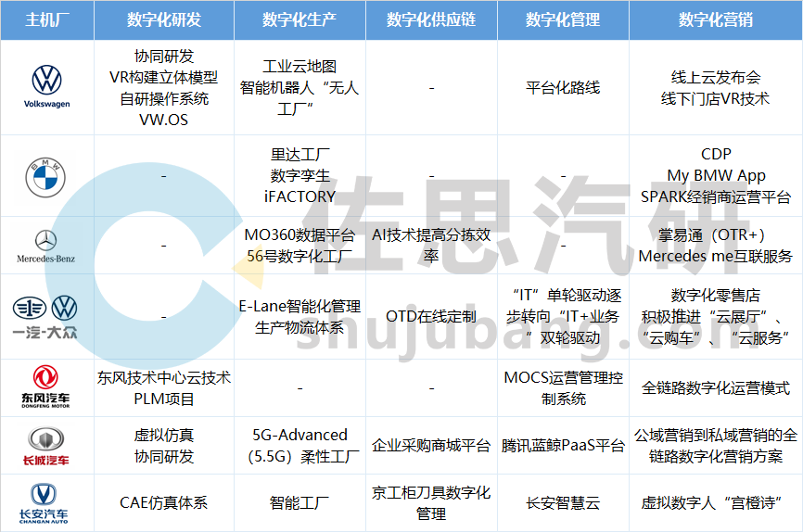803x532 pixels.
Task: Click the cell with VW.OS text
Action: coord(164,87)
